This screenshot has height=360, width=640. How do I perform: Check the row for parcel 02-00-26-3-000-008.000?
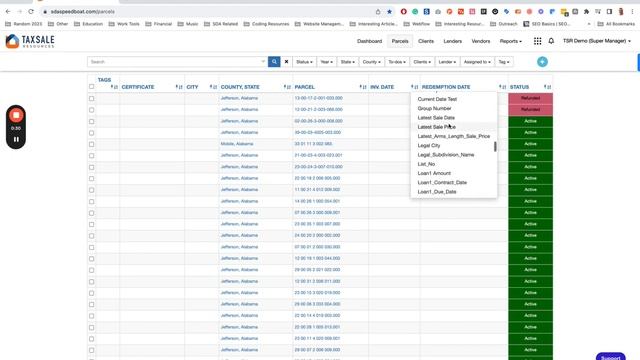tap(91, 121)
